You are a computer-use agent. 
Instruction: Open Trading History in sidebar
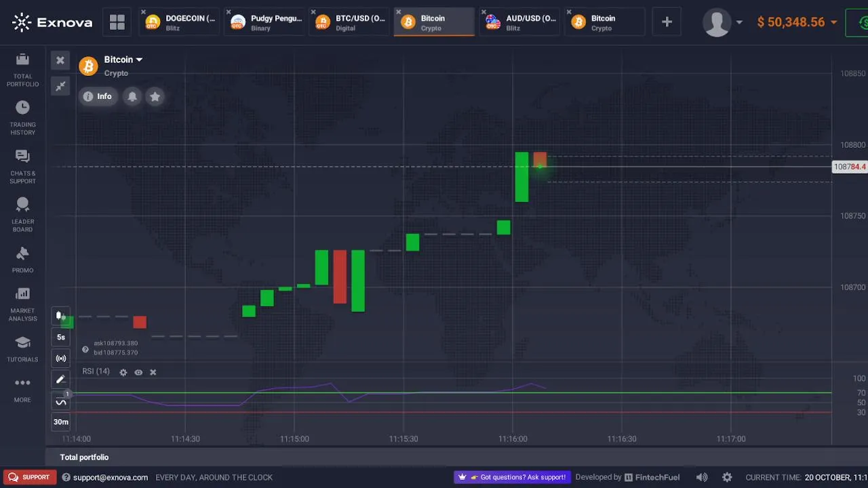tap(22, 119)
